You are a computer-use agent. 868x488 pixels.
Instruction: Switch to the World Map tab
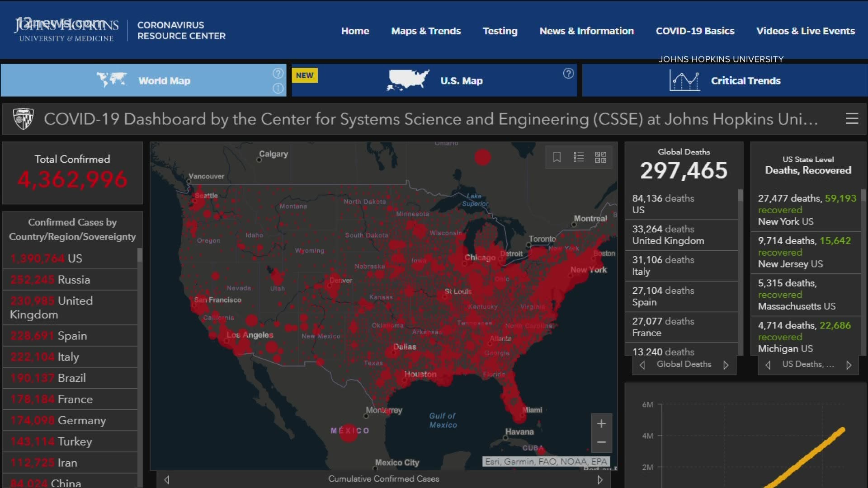click(x=143, y=80)
